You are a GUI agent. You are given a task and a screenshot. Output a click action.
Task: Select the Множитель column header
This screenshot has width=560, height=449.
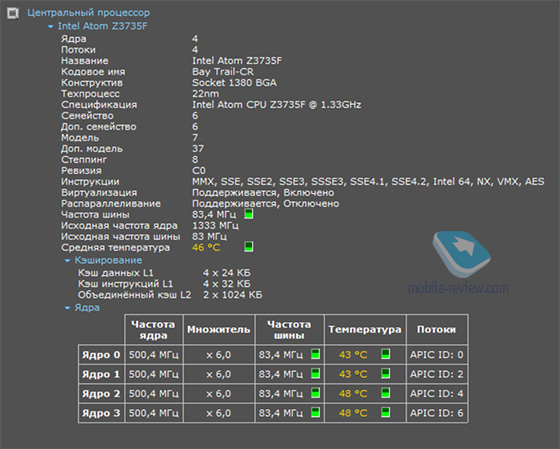[x=219, y=330]
